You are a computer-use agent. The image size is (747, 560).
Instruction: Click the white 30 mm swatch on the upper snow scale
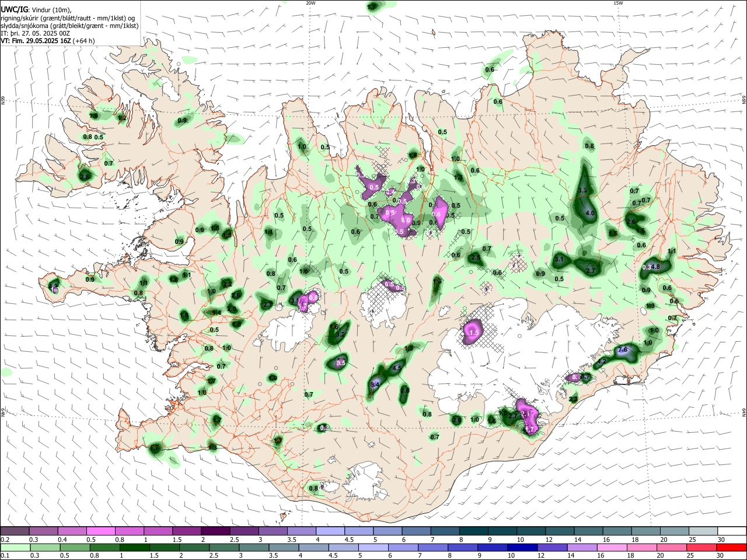732,531
